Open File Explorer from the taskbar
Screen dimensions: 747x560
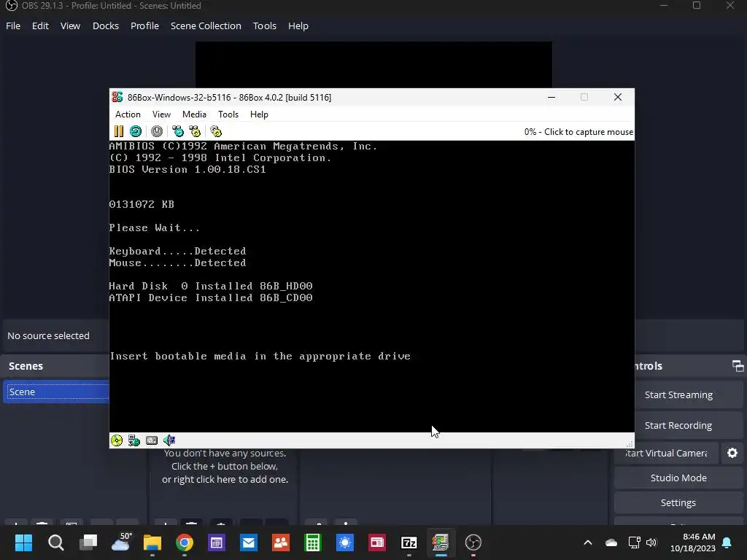(x=152, y=542)
